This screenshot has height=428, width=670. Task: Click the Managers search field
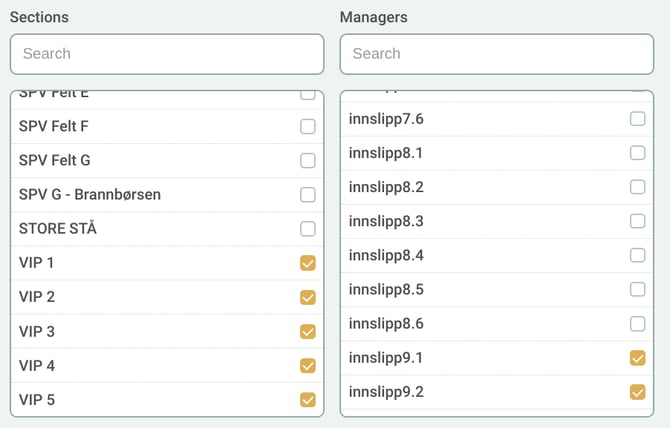tap(497, 54)
